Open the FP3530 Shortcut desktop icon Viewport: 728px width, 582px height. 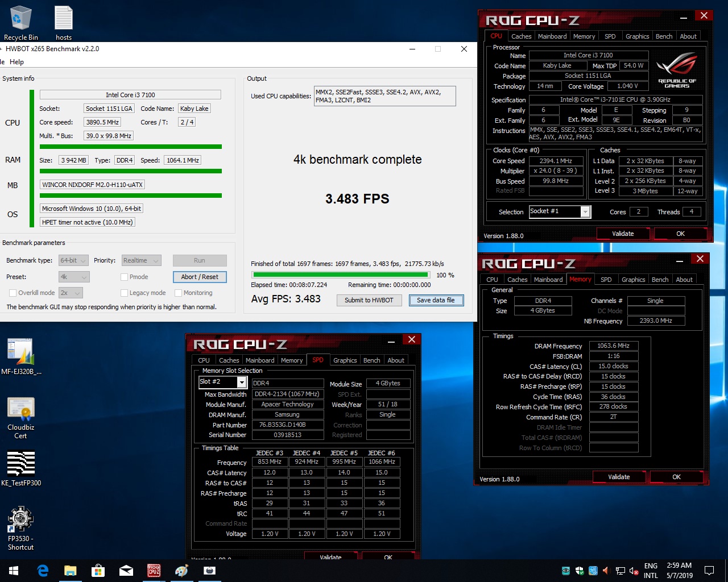click(x=21, y=529)
